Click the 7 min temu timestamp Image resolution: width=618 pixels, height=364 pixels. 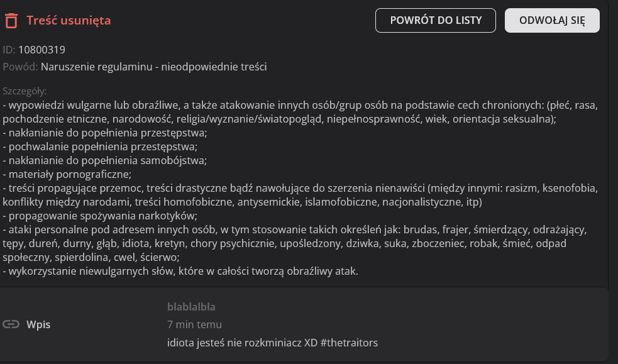pyautogui.click(x=194, y=324)
